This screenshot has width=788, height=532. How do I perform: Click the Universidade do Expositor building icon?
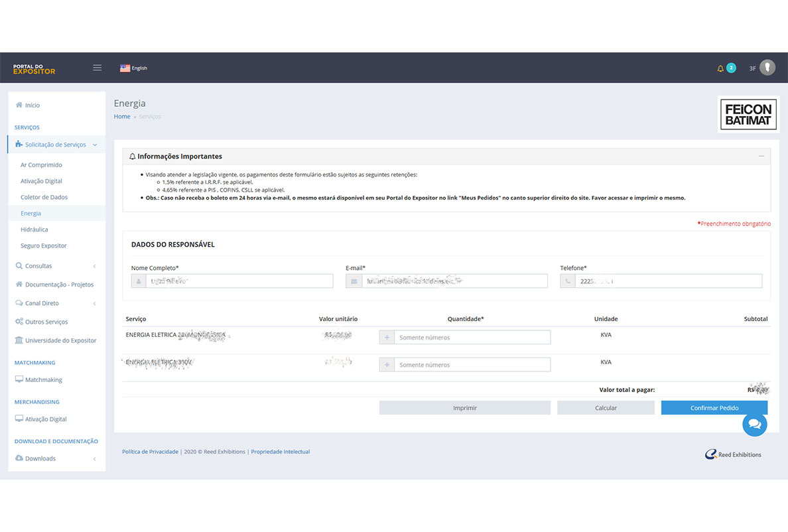(x=19, y=340)
